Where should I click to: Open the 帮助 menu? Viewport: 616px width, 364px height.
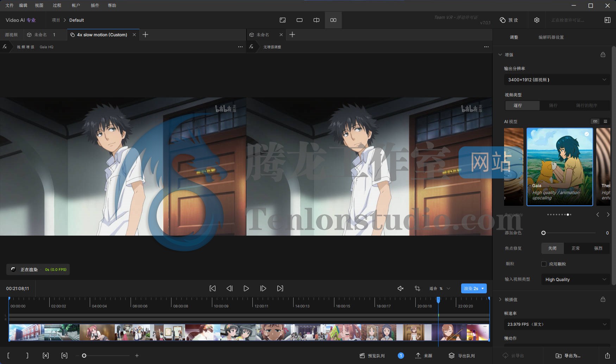pos(112,5)
